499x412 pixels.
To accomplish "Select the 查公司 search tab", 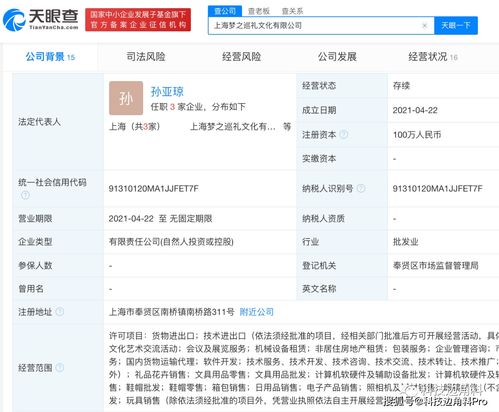I will pyautogui.click(x=225, y=11).
